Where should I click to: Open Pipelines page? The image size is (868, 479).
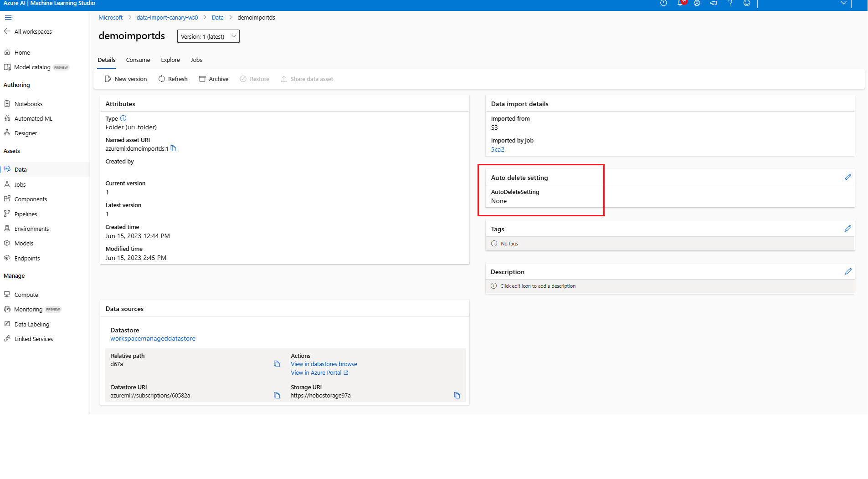coord(21,214)
